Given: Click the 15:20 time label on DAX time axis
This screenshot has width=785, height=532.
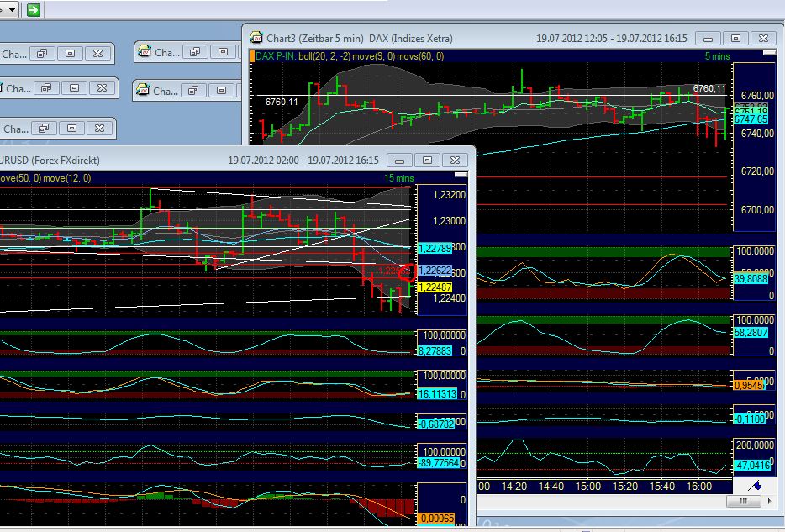Looking at the screenshot, I should (x=625, y=487).
